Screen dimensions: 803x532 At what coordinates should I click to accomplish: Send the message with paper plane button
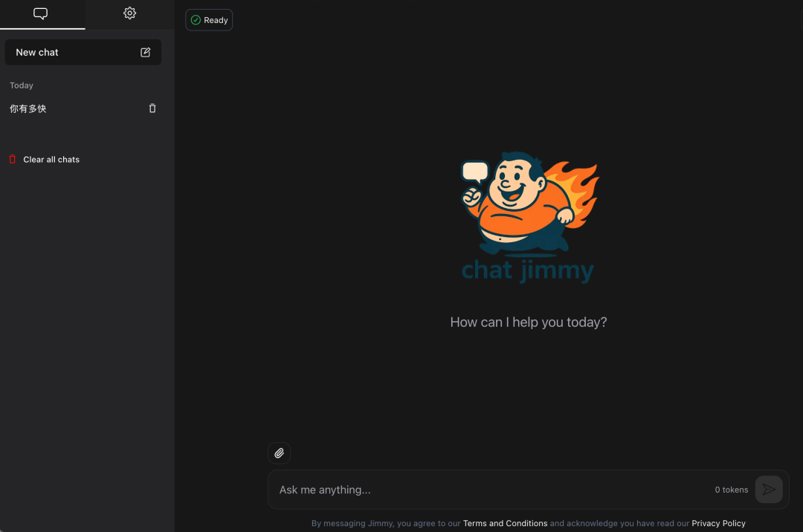click(x=769, y=490)
